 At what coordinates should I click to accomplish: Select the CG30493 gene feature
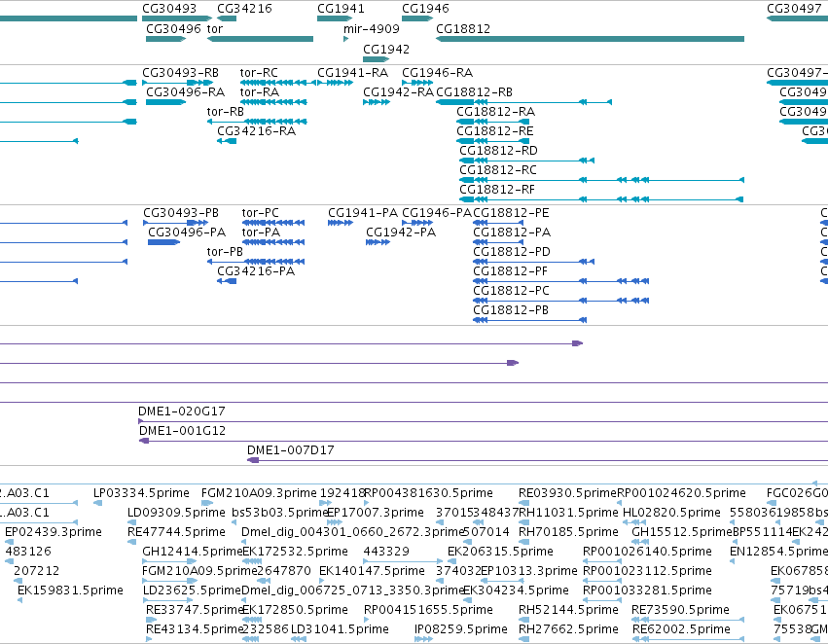click(x=177, y=18)
